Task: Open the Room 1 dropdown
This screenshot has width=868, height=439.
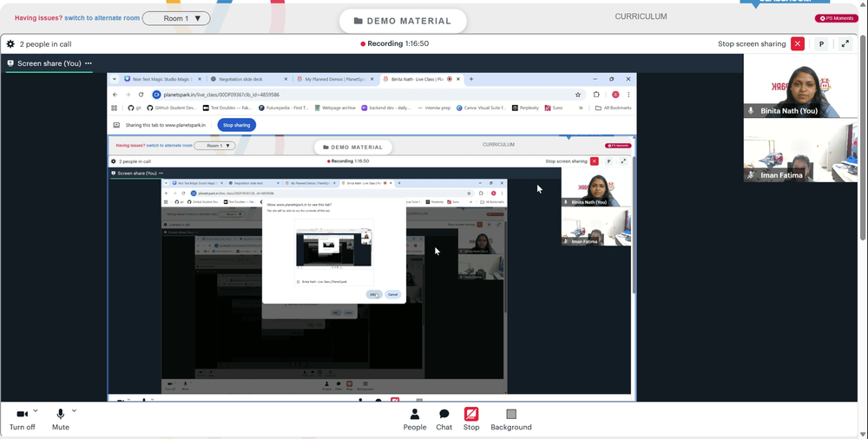Action: coord(176,18)
